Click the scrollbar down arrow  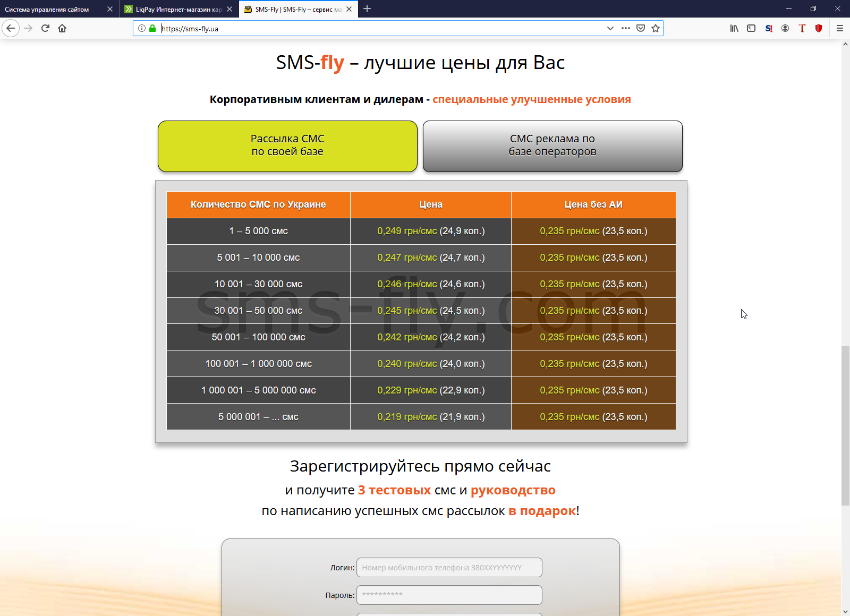tap(845, 611)
